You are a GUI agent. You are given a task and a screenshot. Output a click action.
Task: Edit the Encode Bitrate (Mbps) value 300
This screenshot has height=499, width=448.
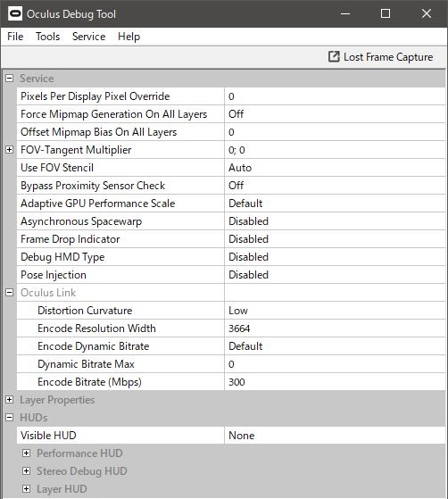(335, 382)
